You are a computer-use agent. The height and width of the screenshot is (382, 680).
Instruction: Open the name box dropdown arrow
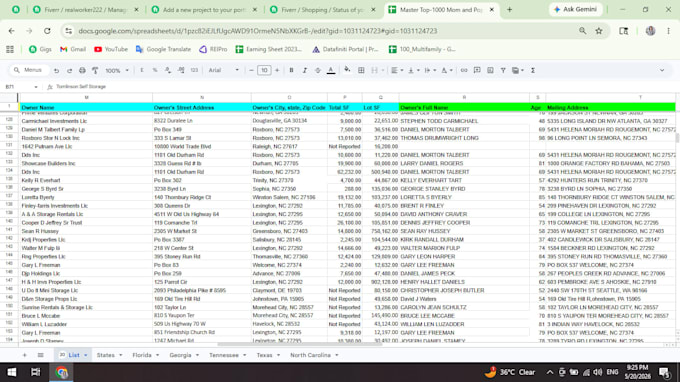click(36, 87)
